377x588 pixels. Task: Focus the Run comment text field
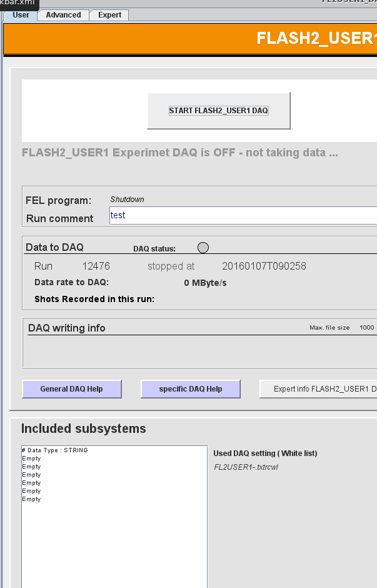[243, 216]
